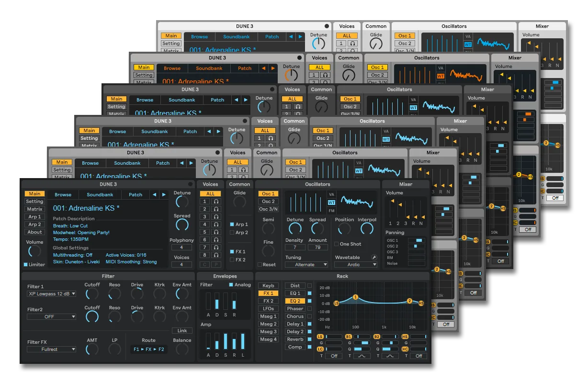Viewport: 588px width, 383px height.
Task: Open the Matrix tab in front window
Action: tap(34, 209)
